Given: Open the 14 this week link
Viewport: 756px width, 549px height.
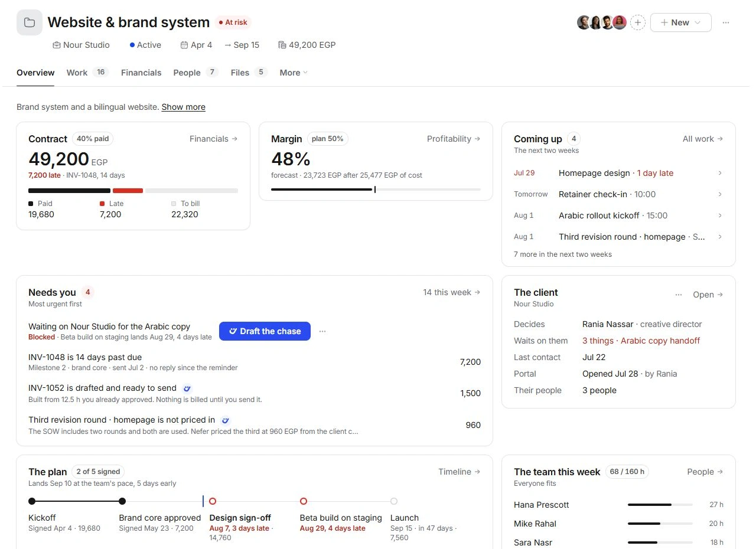Looking at the screenshot, I should (452, 292).
